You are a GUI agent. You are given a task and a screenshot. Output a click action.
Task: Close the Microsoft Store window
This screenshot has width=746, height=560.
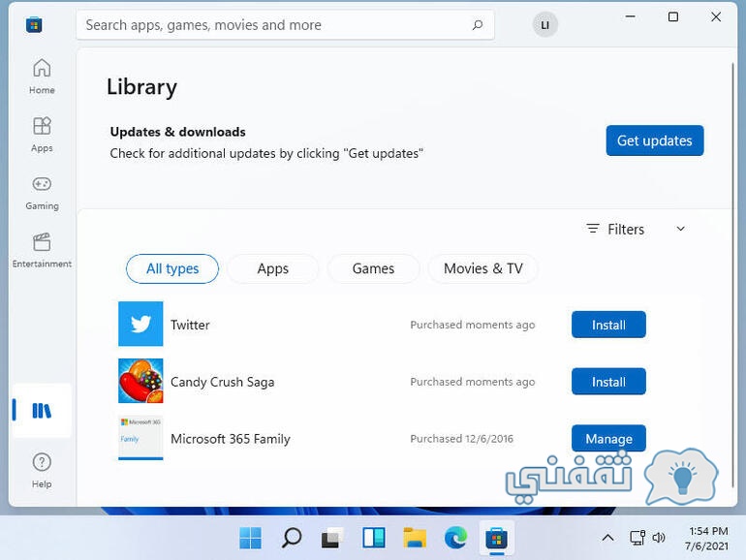point(716,17)
